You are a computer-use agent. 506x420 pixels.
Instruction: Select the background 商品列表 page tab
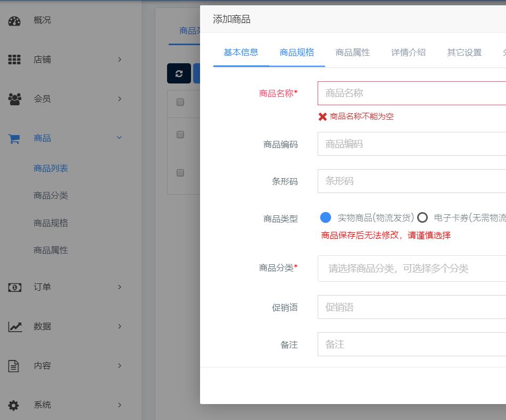190,31
